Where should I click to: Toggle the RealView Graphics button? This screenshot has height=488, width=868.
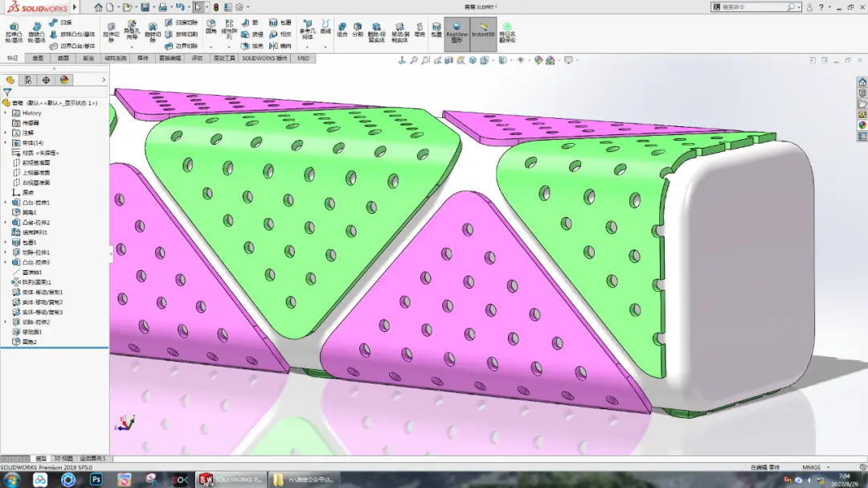click(457, 33)
